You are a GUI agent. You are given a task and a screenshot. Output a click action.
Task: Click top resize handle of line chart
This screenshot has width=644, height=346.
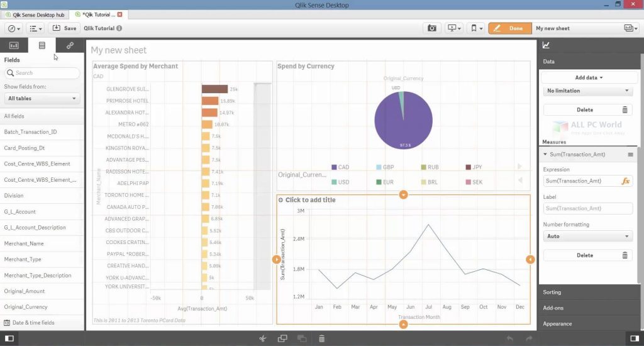click(x=403, y=195)
